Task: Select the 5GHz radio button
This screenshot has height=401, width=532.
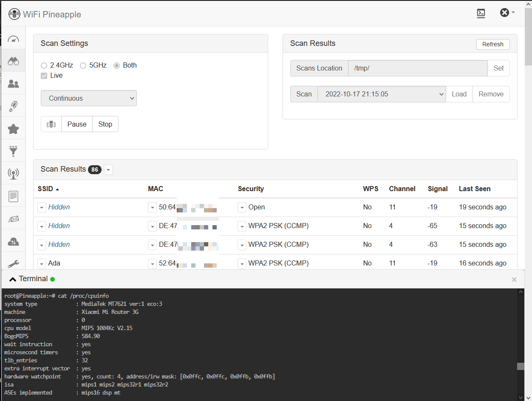Action: [83, 65]
